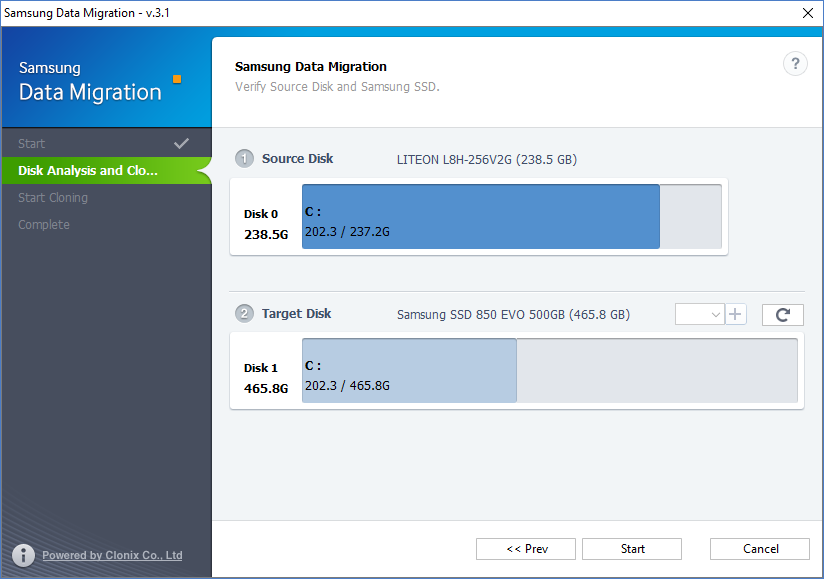Click the plus add partition icon
The height and width of the screenshot is (579, 824).
pyautogui.click(x=736, y=314)
